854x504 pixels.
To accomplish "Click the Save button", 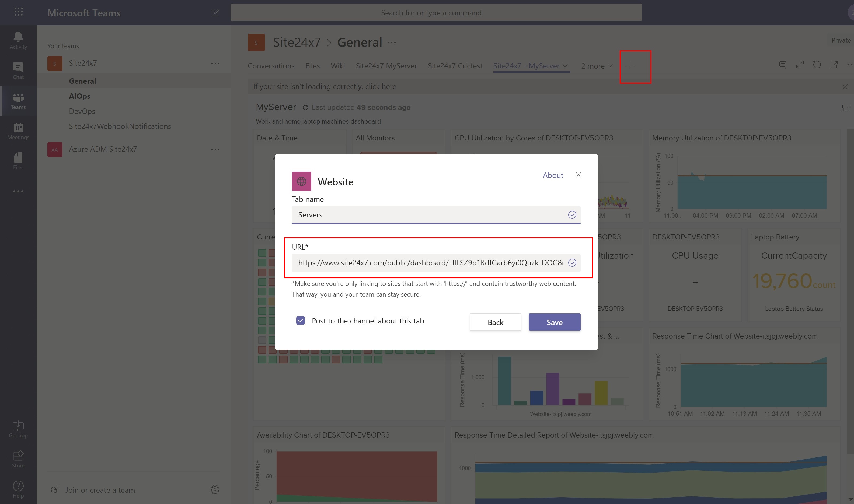I will [x=554, y=322].
